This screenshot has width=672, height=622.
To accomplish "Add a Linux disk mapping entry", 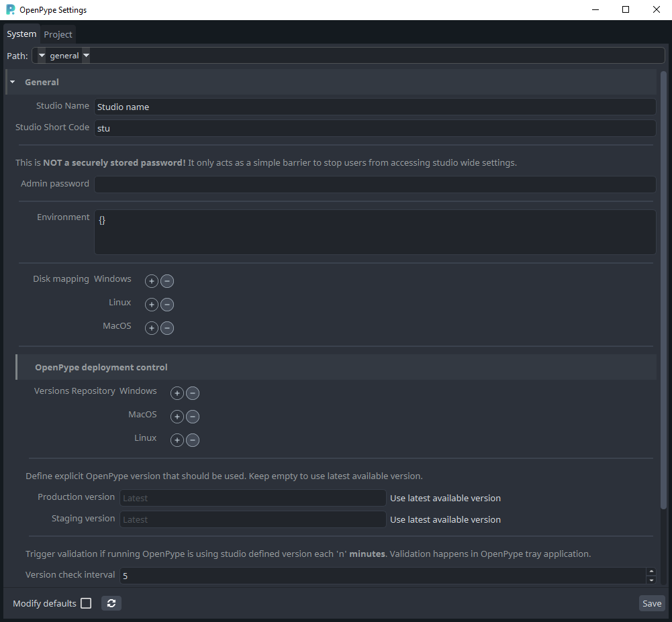I will tap(151, 304).
